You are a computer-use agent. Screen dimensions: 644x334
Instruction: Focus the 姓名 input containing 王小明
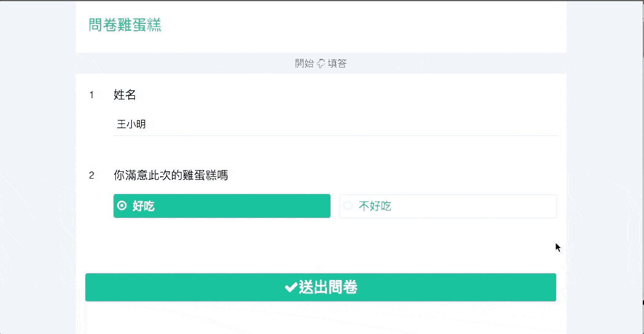335,124
